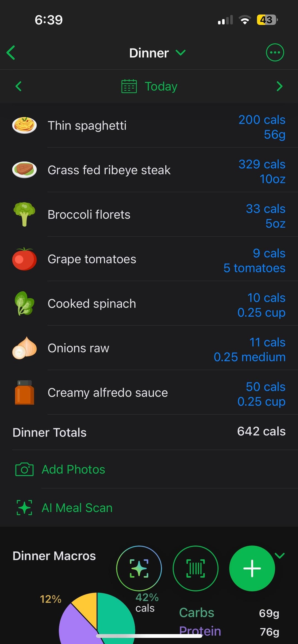Image resolution: width=298 pixels, height=644 pixels.
Task: Tap the calendar icon beside Today
Action: click(x=129, y=86)
